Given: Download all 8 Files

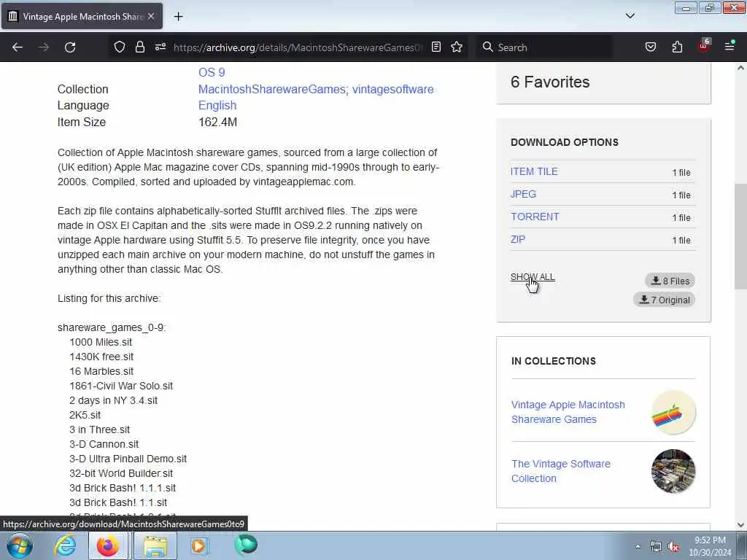Looking at the screenshot, I should click(670, 281).
